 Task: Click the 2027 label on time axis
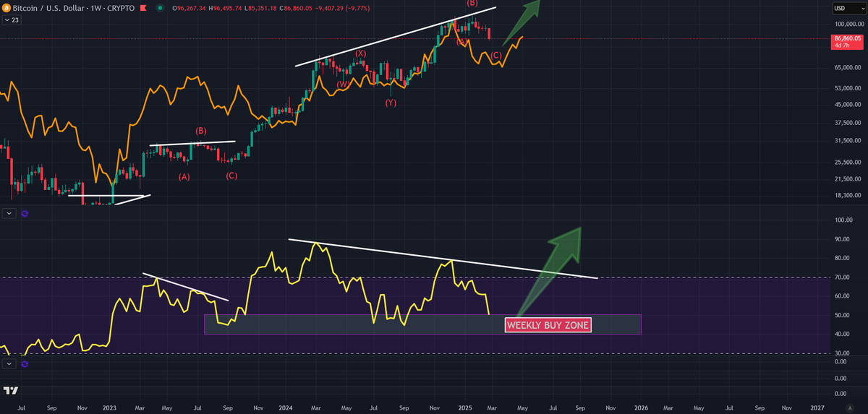pyautogui.click(x=817, y=407)
